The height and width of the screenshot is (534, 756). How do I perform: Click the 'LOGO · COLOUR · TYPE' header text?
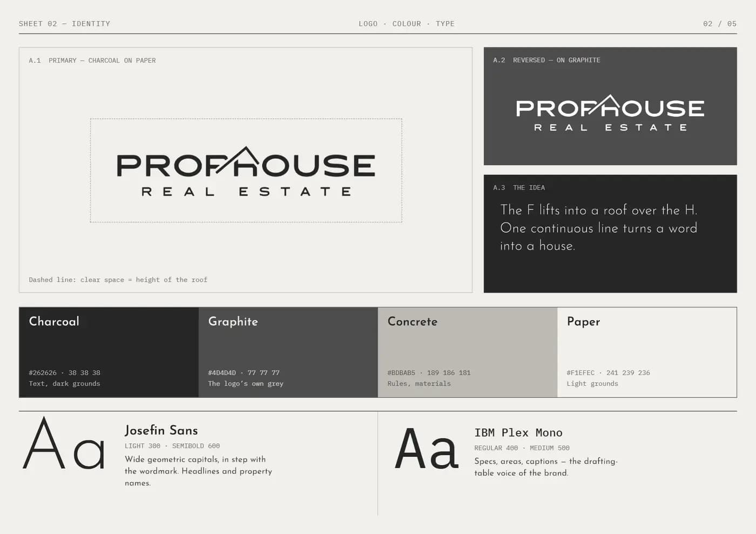pyautogui.click(x=407, y=24)
